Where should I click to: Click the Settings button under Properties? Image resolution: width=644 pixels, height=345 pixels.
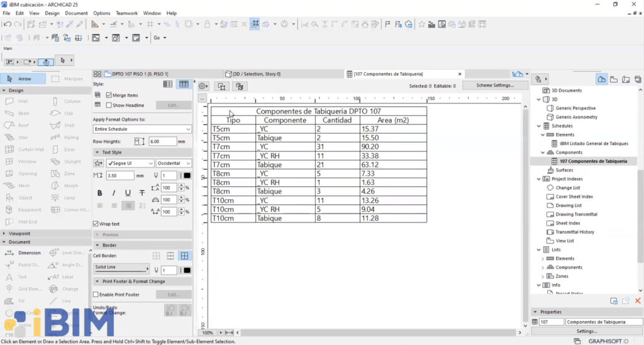coord(586,331)
